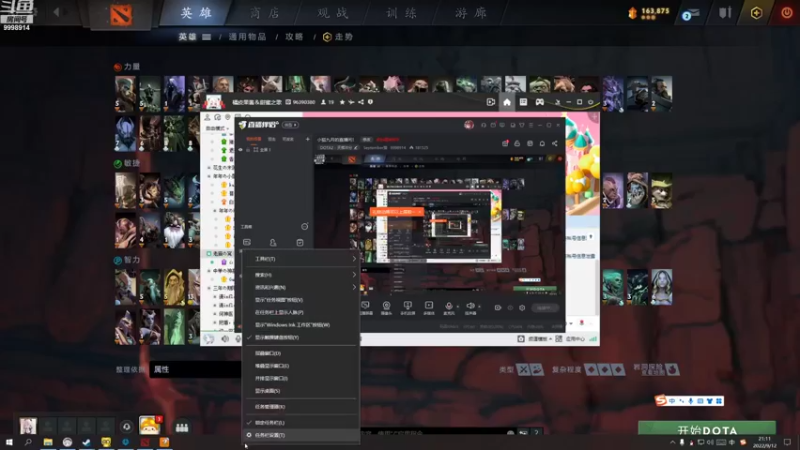This screenshot has width=800, height=450.
Task: Click the gamepad icon in YY title bar
Action: pos(539,102)
